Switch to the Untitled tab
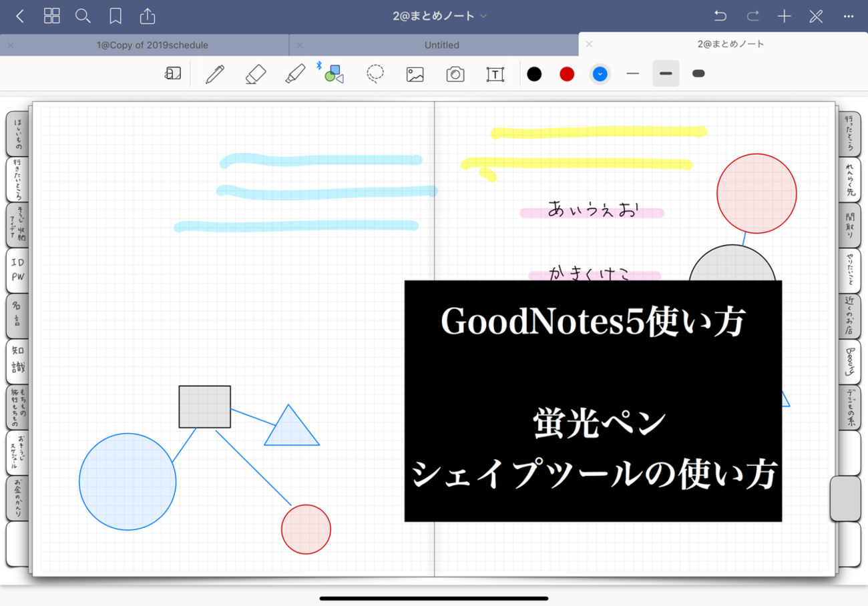 point(441,45)
